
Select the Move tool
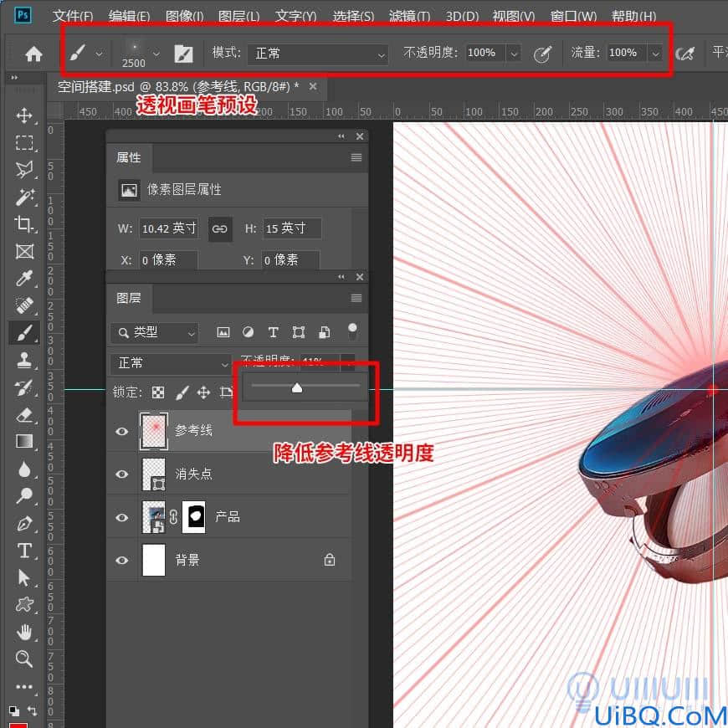(x=24, y=115)
